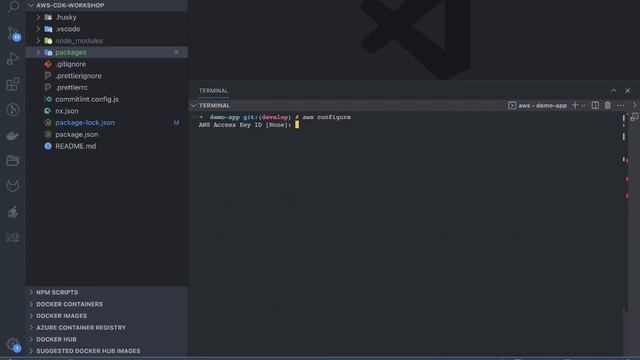Expand SUGGESTED DOCKER HUB IMAGES section
The image size is (640, 360).
click(x=107, y=351)
